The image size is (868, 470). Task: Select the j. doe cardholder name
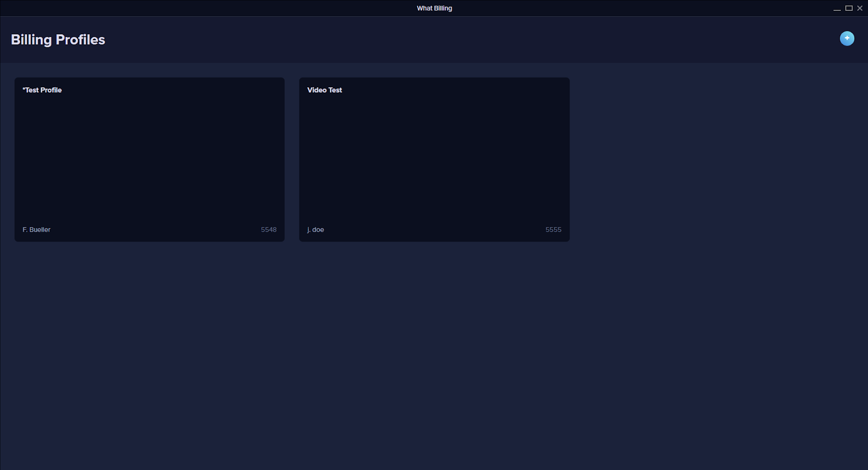(316, 230)
